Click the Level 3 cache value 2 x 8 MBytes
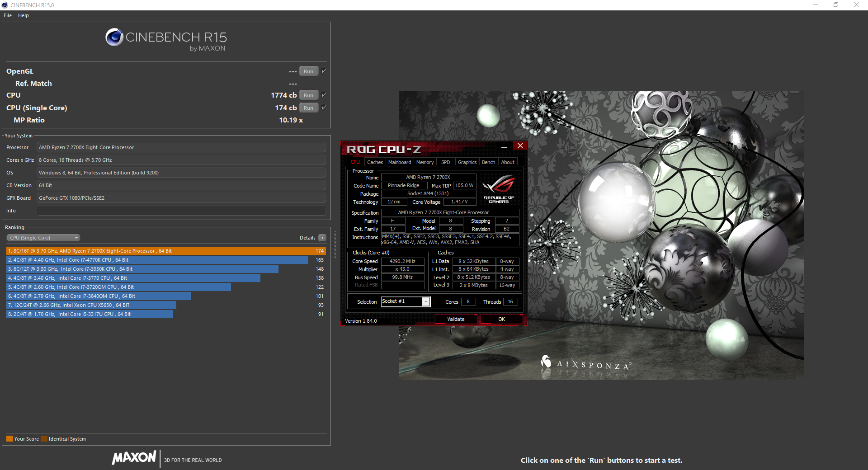This screenshot has height=470, width=868. (473, 285)
